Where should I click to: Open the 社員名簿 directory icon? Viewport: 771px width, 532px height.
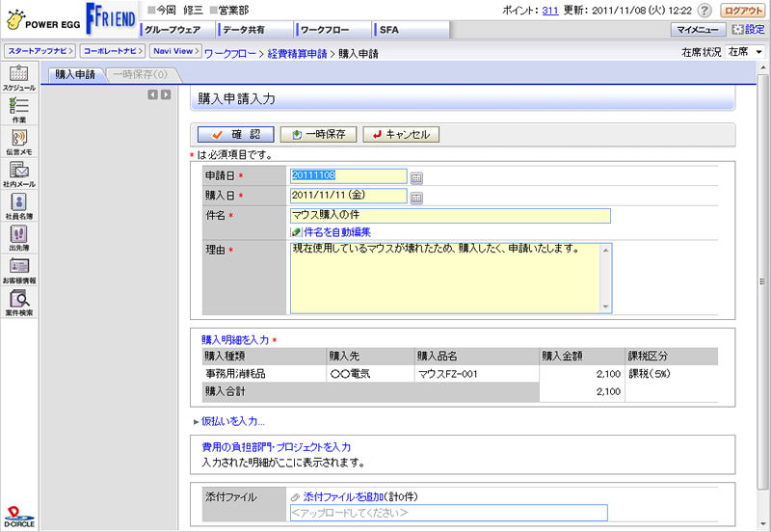(18, 206)
